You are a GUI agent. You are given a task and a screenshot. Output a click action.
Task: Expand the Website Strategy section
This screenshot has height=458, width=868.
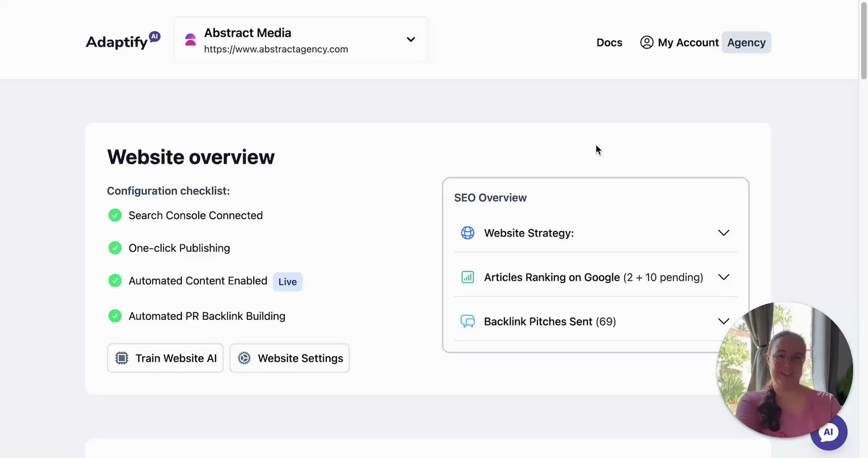[723, 233]
